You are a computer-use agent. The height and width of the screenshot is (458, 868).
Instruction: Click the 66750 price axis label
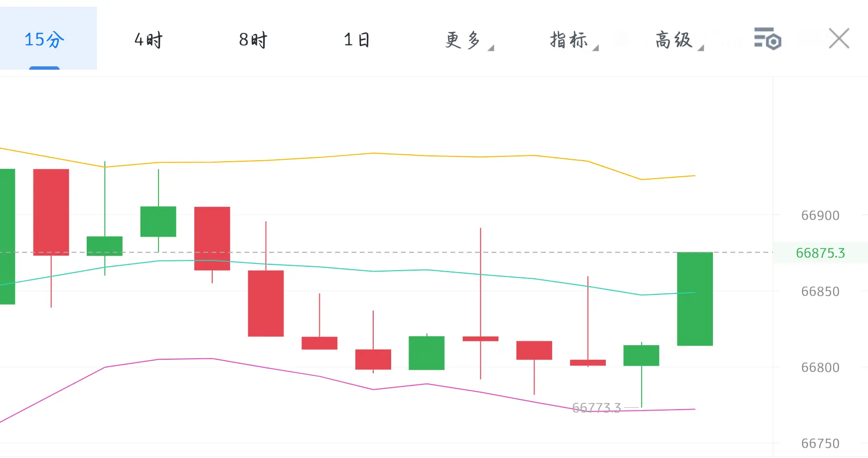pos(820,443)
